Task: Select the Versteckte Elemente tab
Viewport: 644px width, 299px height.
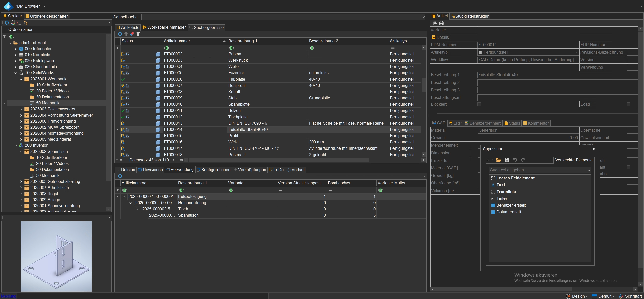Action: 574,160
